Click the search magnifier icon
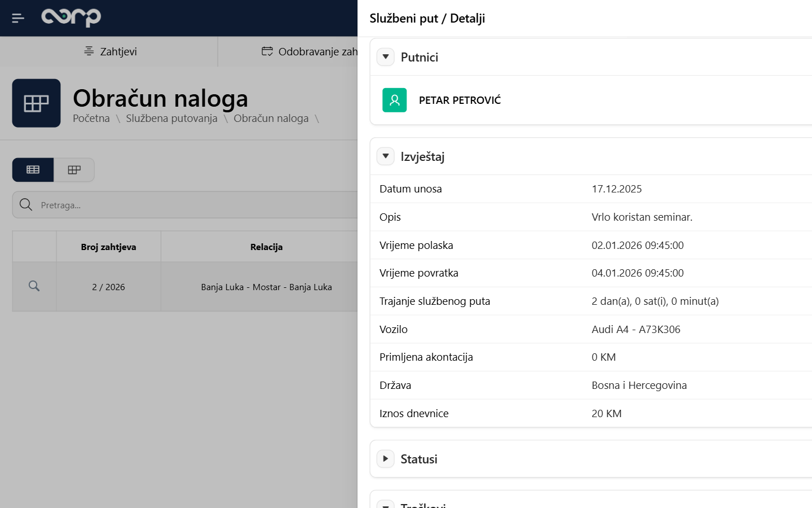 (x=26, y=205)
